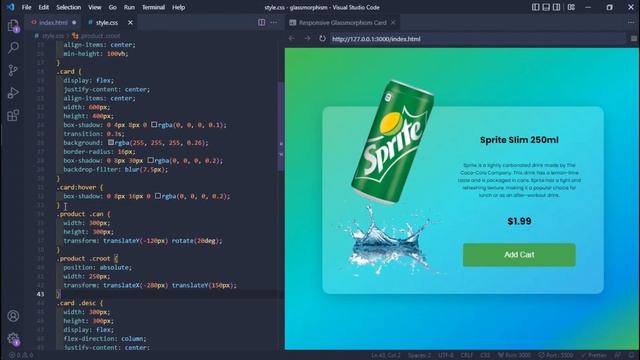Screen dimensions: 640x360
Task: Click the $1.99 price text
Action: (519, 221)
